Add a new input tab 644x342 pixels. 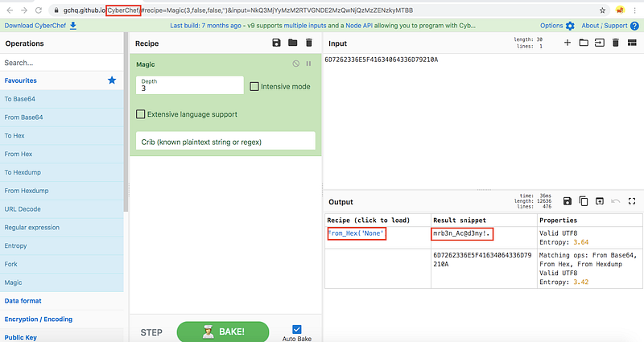[568, 43]
